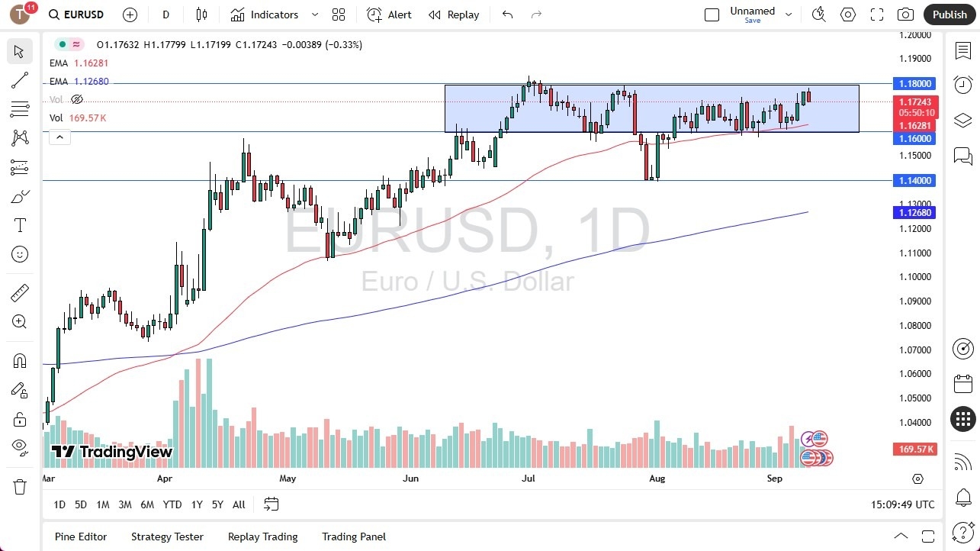Viewport: 980px width, 551px height.
Task: Remove all drawings with the trash icon
Action: pyautogui.click(x=20, y=486)
